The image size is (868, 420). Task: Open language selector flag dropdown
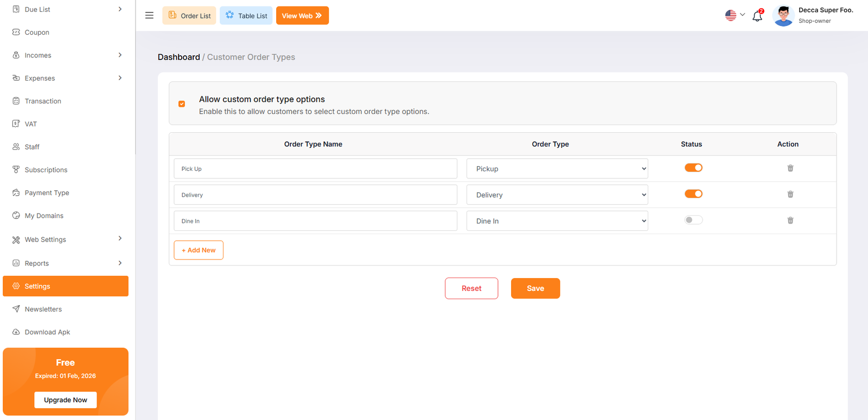click(735, 16)
